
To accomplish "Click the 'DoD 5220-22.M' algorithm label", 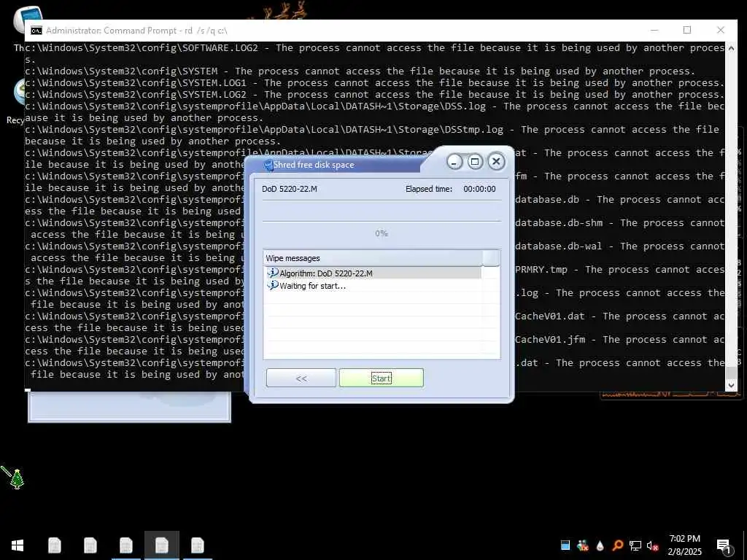I will coord(290,189).
